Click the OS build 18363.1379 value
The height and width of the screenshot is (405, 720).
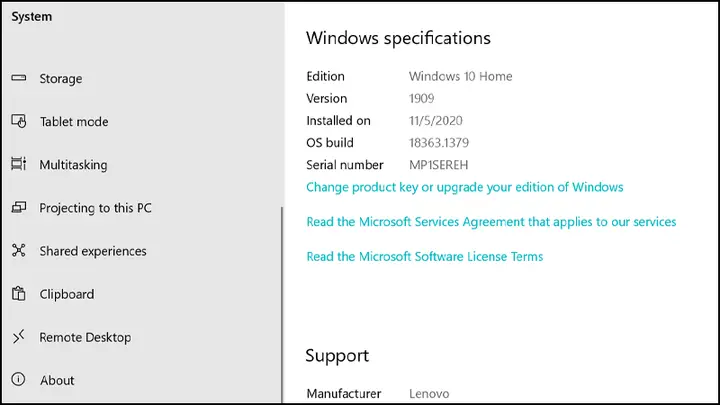pyautogui.click(x=439, y=143)
